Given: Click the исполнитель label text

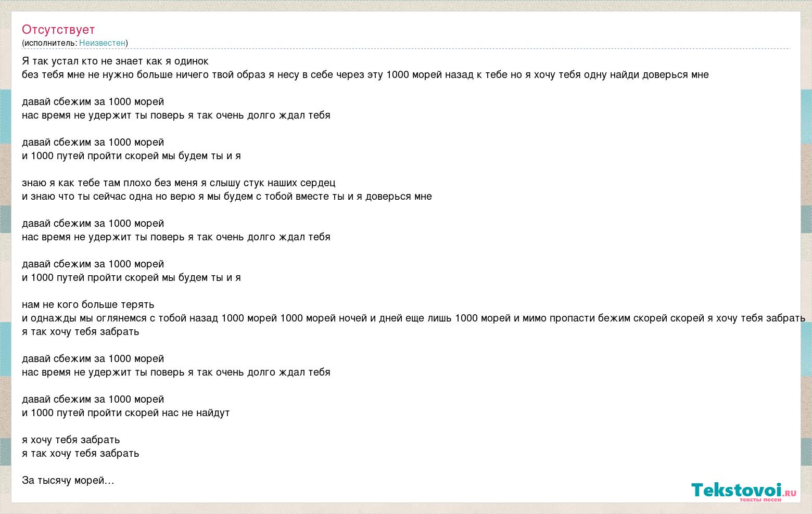Looking at the screenshot, I should [49, 43].
